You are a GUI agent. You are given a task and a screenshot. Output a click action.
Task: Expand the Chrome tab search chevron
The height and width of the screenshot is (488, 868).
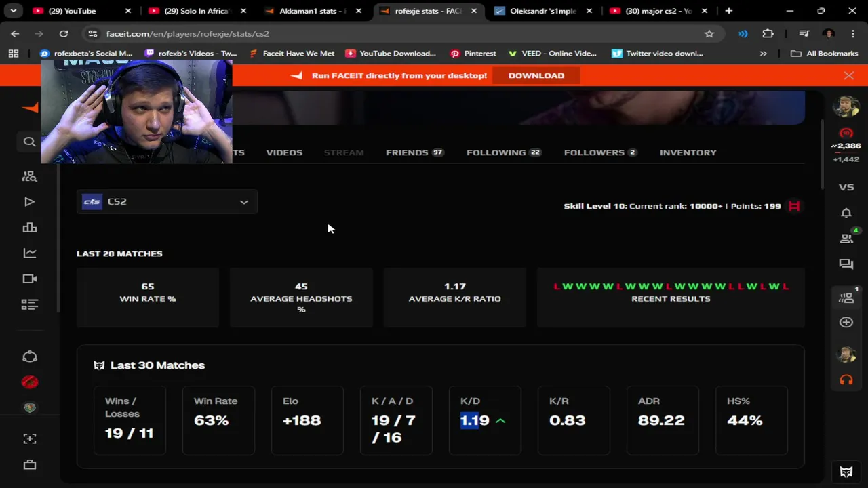(x=13, y=11)
